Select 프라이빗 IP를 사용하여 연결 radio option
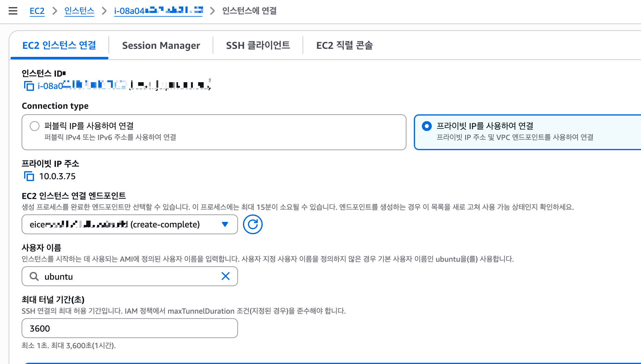This screenshot has width=641, height=364. [x=427, y=126]
